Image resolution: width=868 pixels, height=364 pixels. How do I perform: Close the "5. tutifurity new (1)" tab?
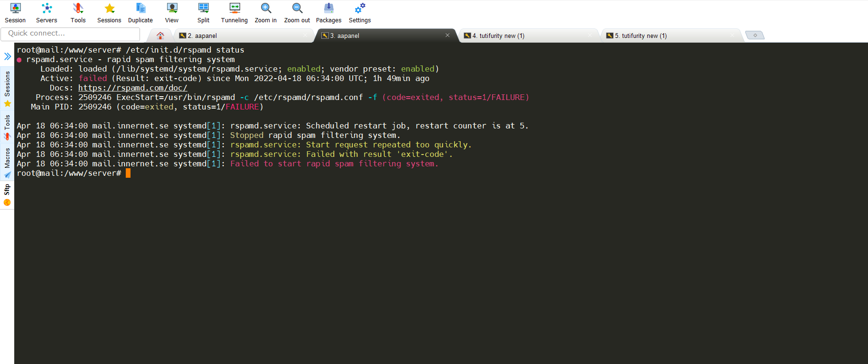(x=733, y=35)
